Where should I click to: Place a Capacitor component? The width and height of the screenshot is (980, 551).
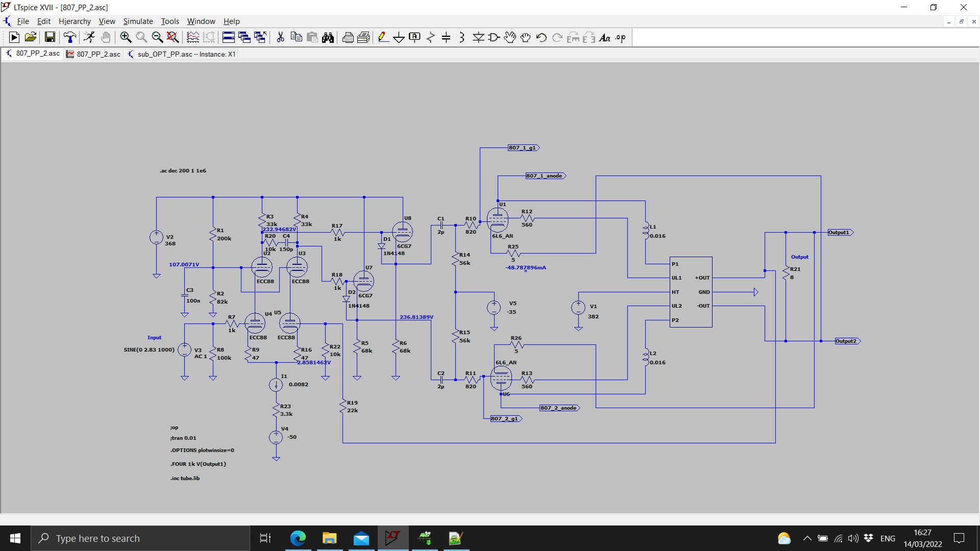pos(446,37)
